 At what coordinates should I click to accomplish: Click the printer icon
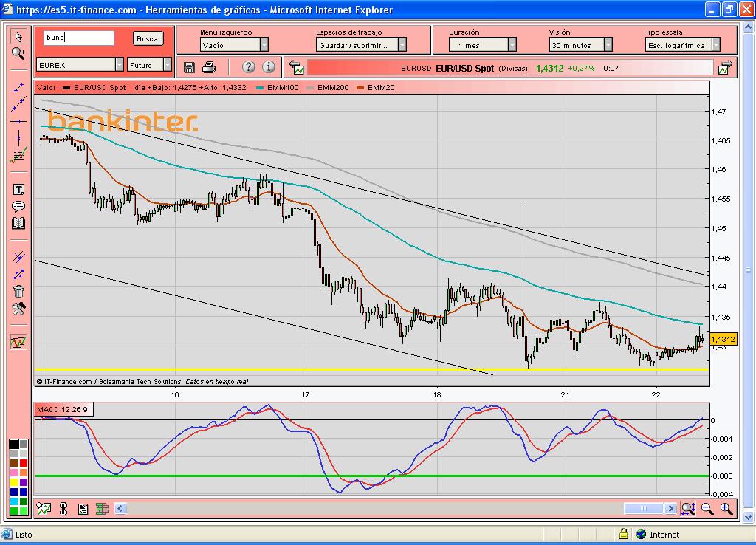coord(209,67)
